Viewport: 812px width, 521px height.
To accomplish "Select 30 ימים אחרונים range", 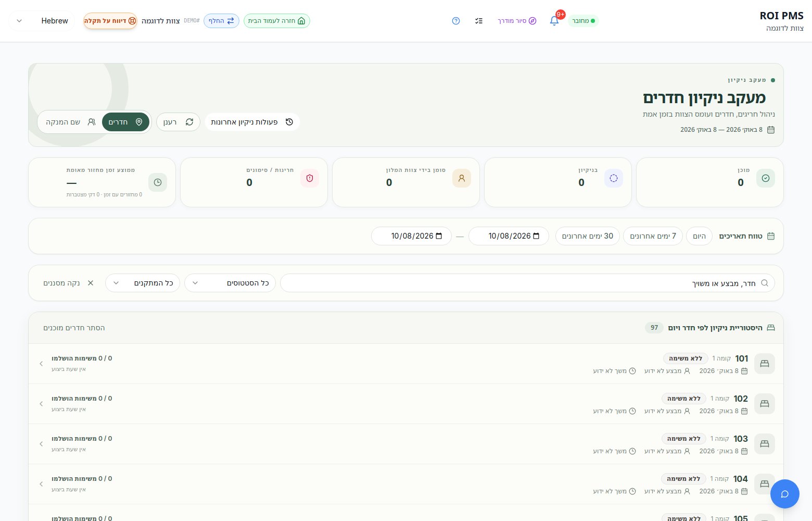I will [588, 236].
